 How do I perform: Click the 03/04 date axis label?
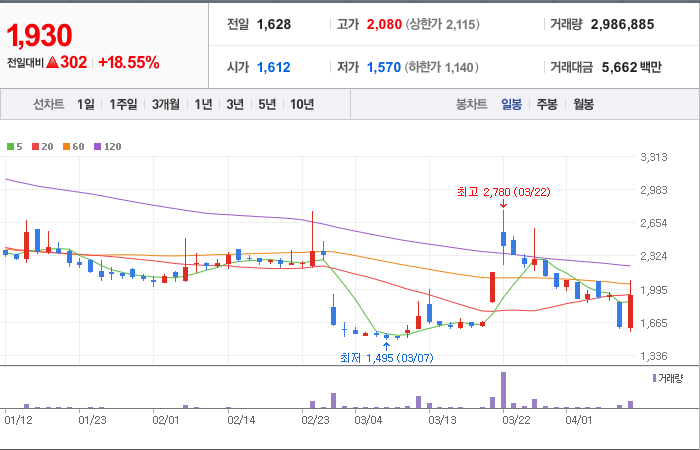point(368,420)
